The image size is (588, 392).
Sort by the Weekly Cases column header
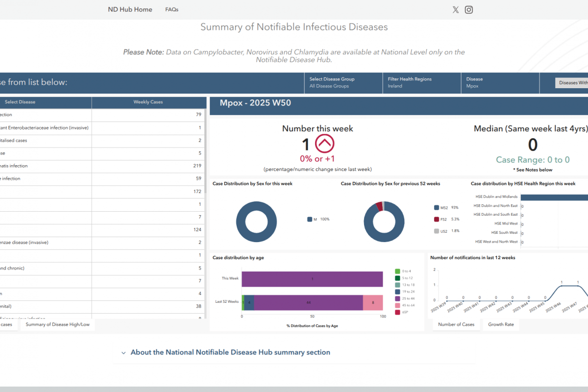pyautogui.click(x=148, y=102)
